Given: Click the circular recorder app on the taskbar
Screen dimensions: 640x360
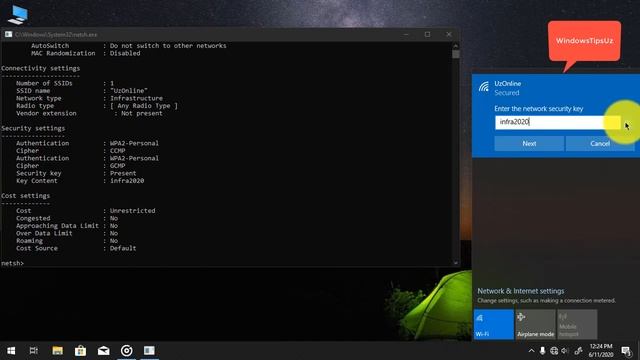Looking at the screenshot, I should 127,351.
